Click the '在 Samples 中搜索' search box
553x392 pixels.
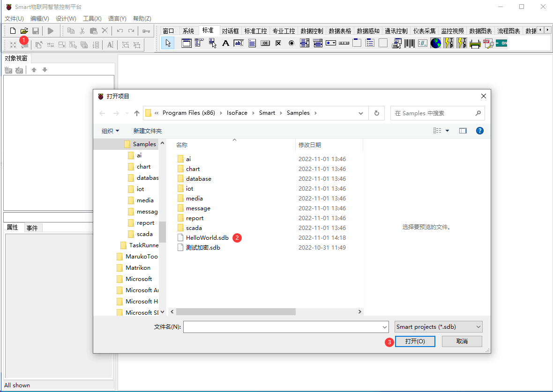[437, 113]
